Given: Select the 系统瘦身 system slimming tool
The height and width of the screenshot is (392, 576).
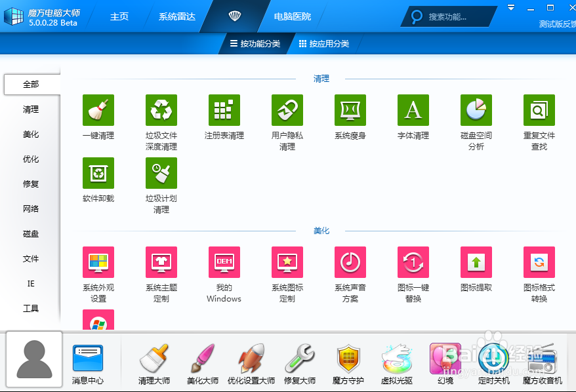Looking at the screenshot, I should point(350,109).
